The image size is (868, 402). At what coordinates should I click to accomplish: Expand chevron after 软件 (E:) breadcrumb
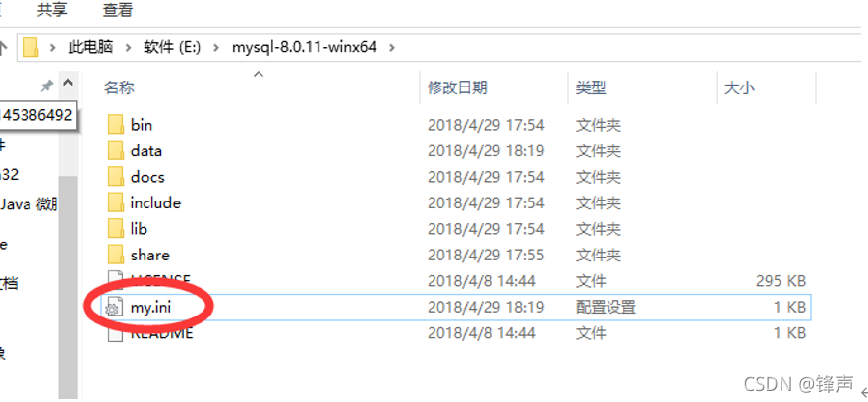pyautogui.click(x=216, y=47)
